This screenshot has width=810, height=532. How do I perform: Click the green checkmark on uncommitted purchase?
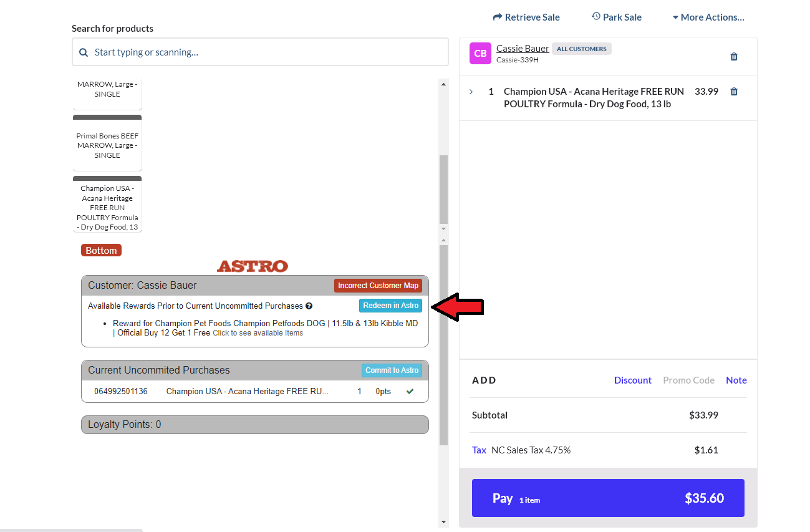point(410,392)
